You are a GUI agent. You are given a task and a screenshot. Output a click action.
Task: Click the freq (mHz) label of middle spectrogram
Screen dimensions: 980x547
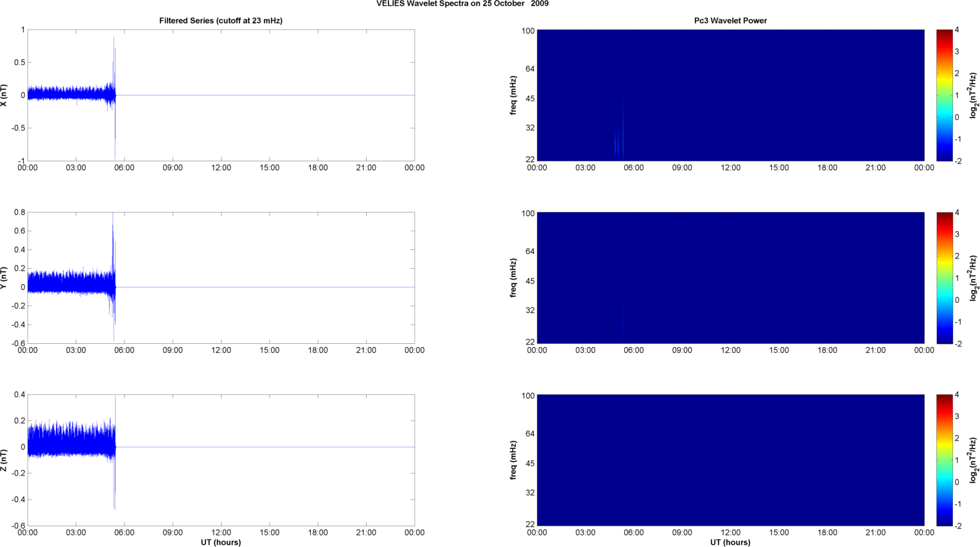coord(514,278)
